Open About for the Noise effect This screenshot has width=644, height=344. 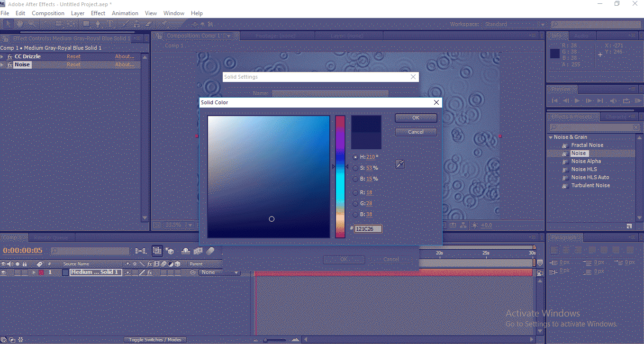(125, 65)
